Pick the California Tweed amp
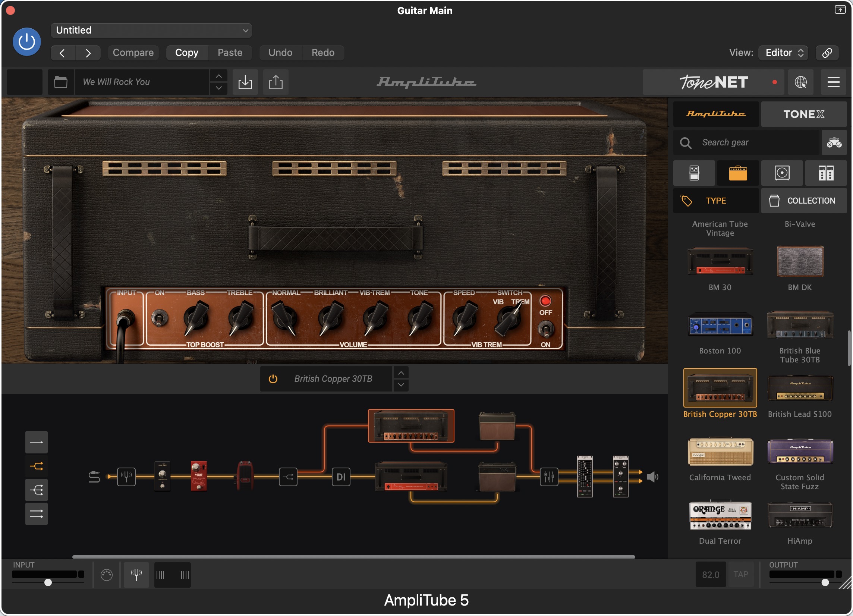This screenshot has width=853, height=616. pyautogui.click(x=720, y=451)
